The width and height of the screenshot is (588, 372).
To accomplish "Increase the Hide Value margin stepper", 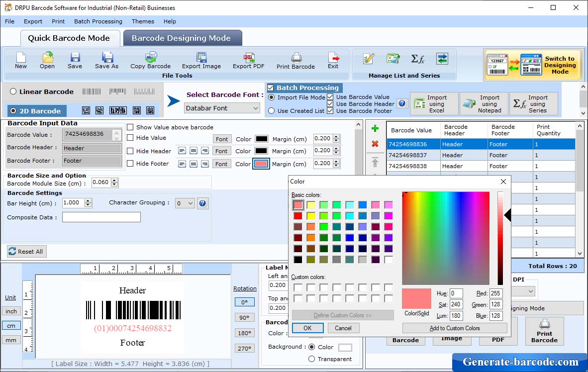I will [336, 136].
